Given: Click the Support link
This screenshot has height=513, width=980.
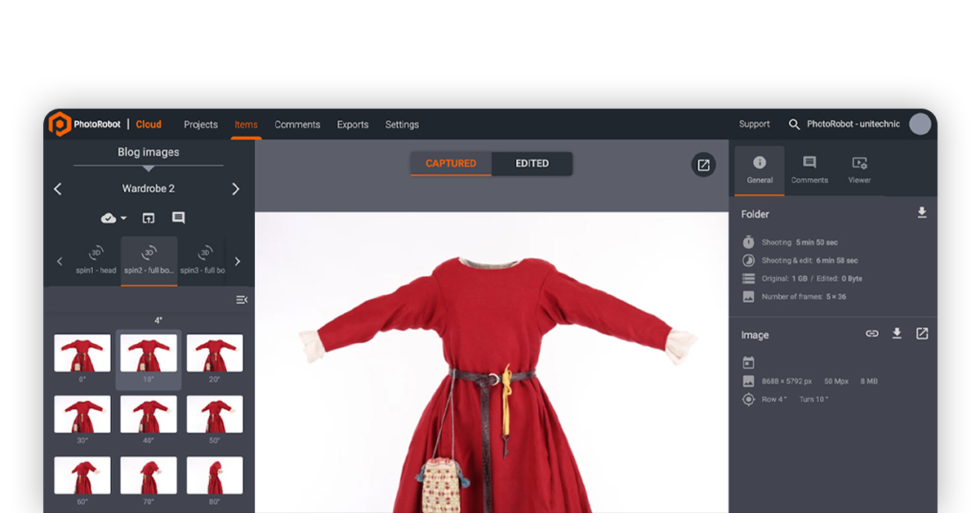Looking at the screenshot, I should tap(755, 124).
